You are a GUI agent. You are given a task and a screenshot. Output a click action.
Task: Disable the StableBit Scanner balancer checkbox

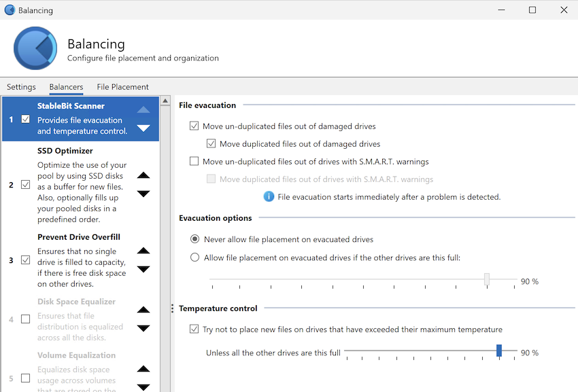(x=25, y=119)
